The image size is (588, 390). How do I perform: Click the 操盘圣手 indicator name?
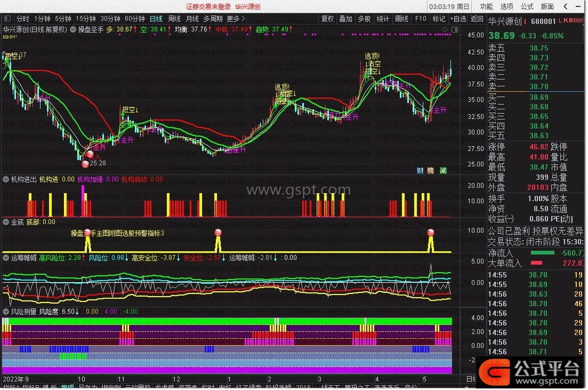pyautogui.click(x=91, y=29)
